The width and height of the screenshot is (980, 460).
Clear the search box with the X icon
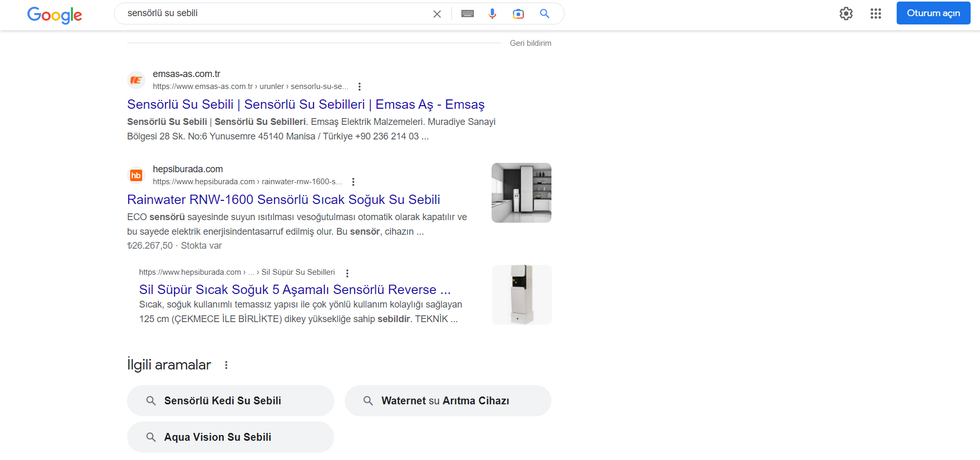(x=437, y=14)
